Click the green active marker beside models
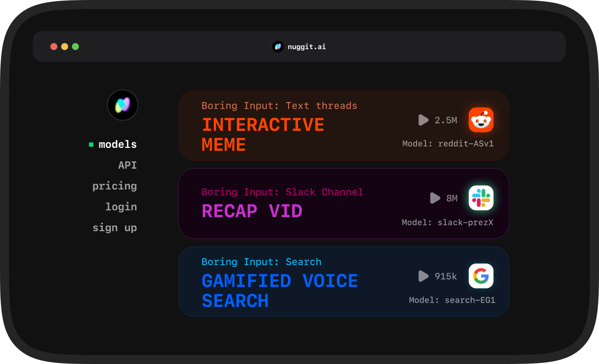This screenshot has width=599, height=364. [91, 145]
